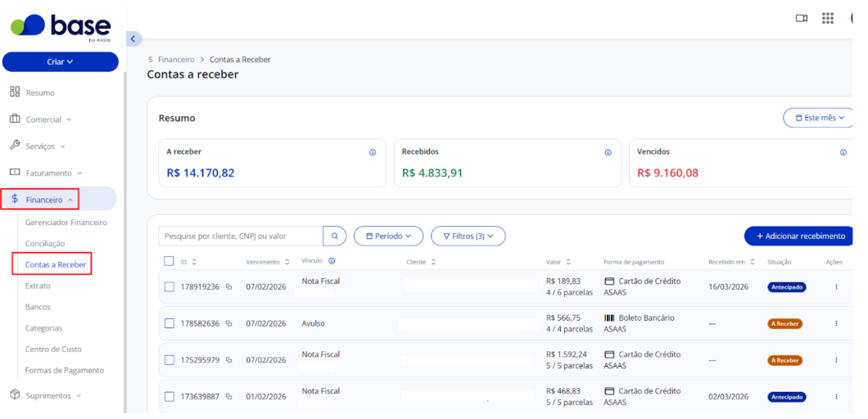This screenshot has width=868, height=419.
Task: Select all rows with header checkbox
Action: pyautogui.click(x=170, y=261)
